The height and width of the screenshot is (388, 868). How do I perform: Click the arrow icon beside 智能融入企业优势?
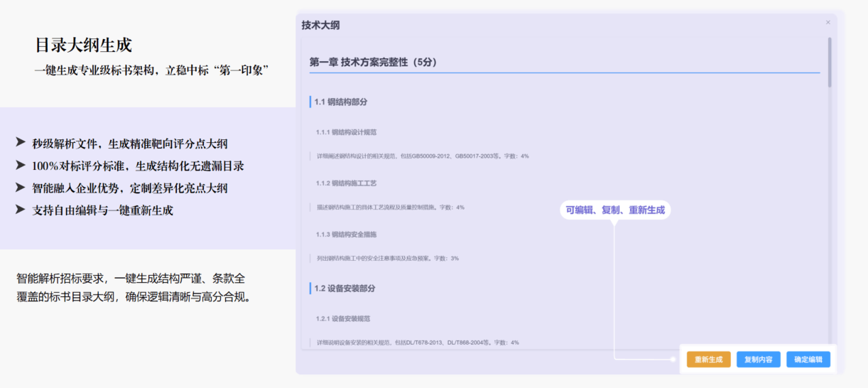point(20,188)
